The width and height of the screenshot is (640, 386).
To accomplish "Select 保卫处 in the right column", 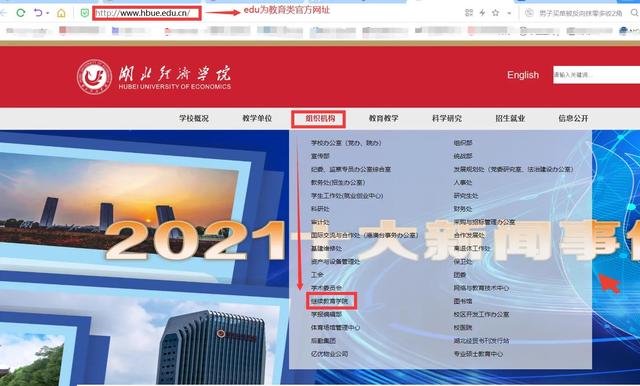I will 463,262.
